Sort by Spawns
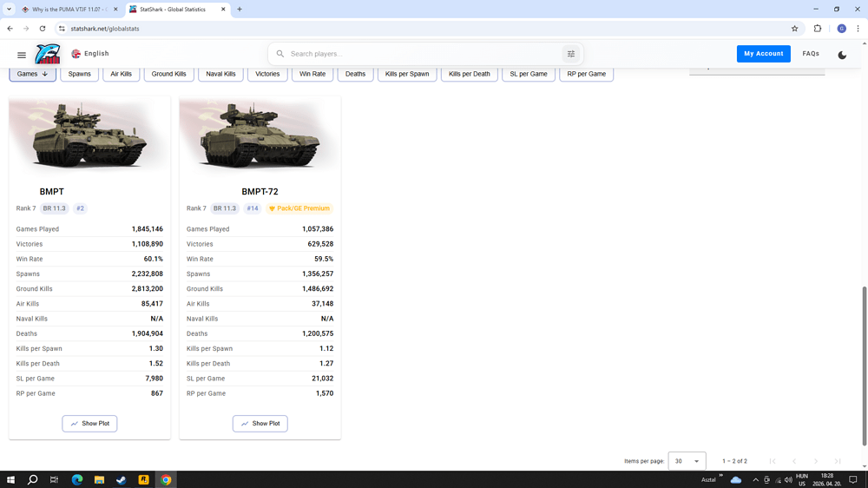Screen dimensions: 868x488 [79, 74]
